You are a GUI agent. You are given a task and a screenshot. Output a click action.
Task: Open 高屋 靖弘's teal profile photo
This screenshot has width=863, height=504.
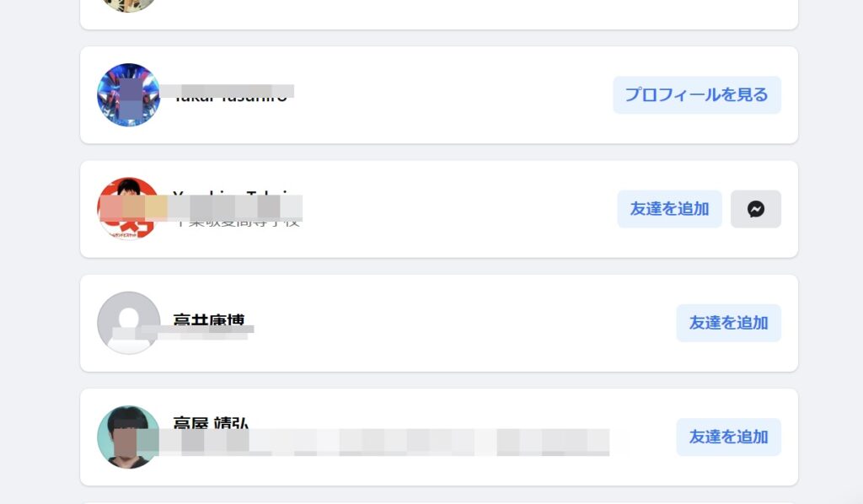(x=129, y=437)
